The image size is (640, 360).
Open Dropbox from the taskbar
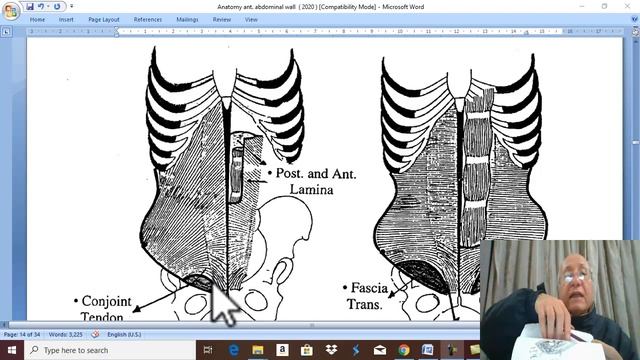(331, 350)
